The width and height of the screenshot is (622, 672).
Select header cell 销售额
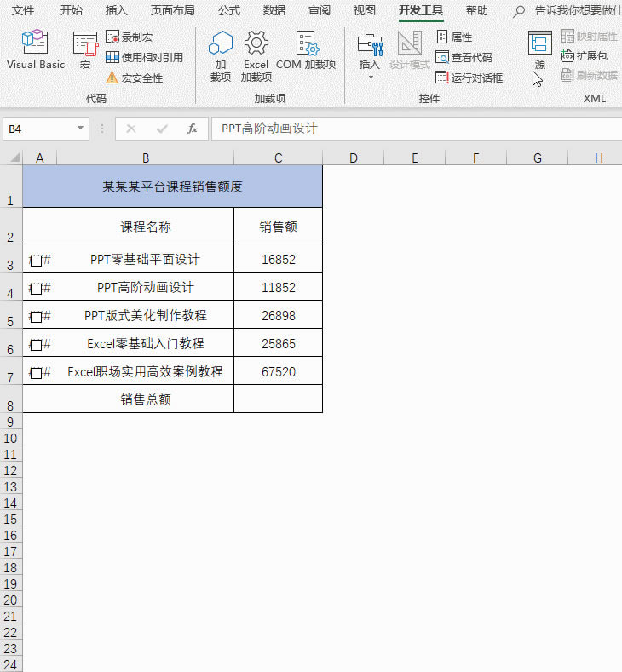pos(279,227)
